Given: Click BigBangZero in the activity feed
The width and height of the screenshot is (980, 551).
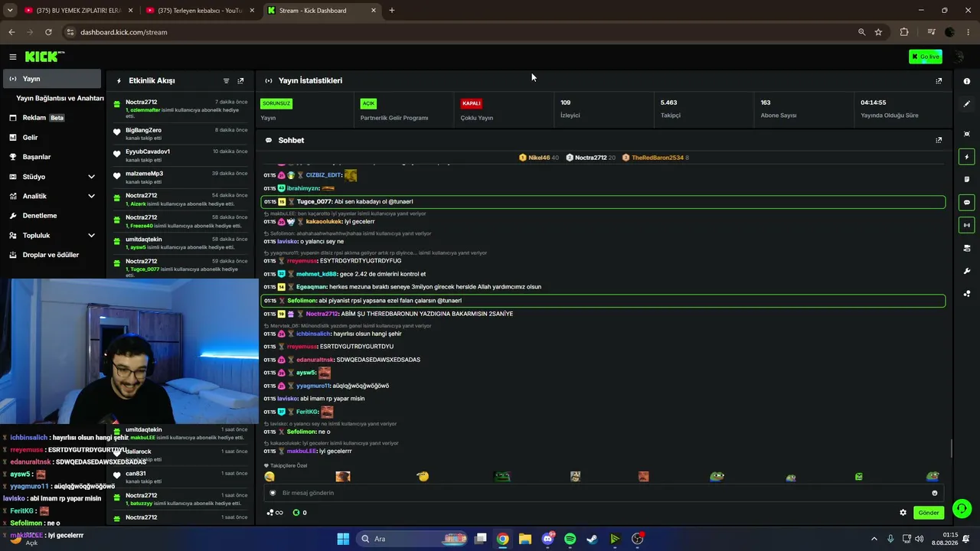Looking at the screenshot, I should 143,131.
